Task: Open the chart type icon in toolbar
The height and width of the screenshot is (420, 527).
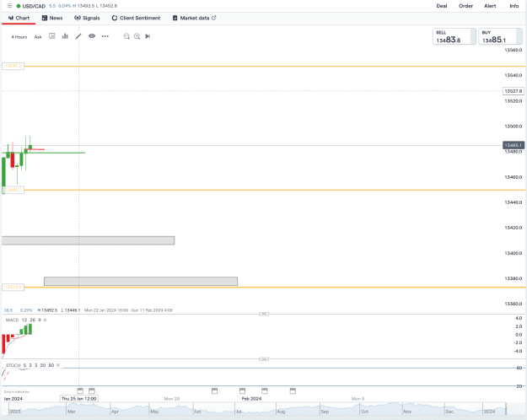Action: click(x=51, y=36)
